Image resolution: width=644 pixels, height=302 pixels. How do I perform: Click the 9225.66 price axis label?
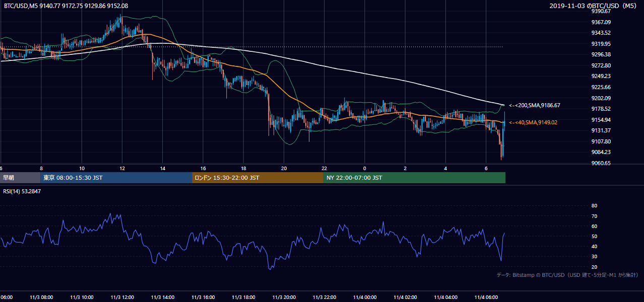[x=602, y=87]
